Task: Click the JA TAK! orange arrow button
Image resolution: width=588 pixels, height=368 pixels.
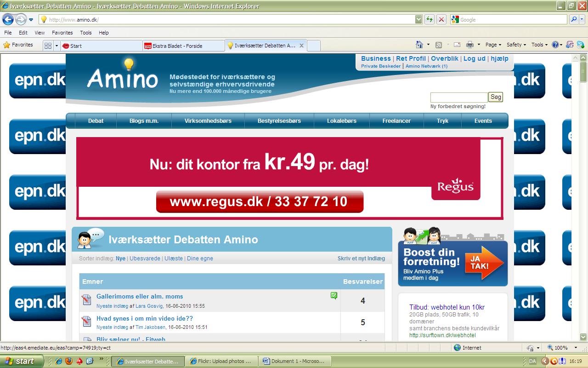Action: [484, 264]
